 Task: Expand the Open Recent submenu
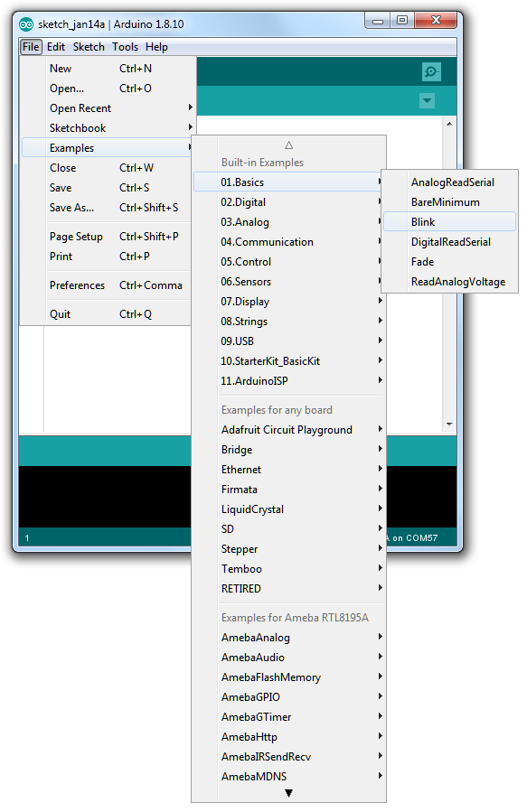coord(108,108)
